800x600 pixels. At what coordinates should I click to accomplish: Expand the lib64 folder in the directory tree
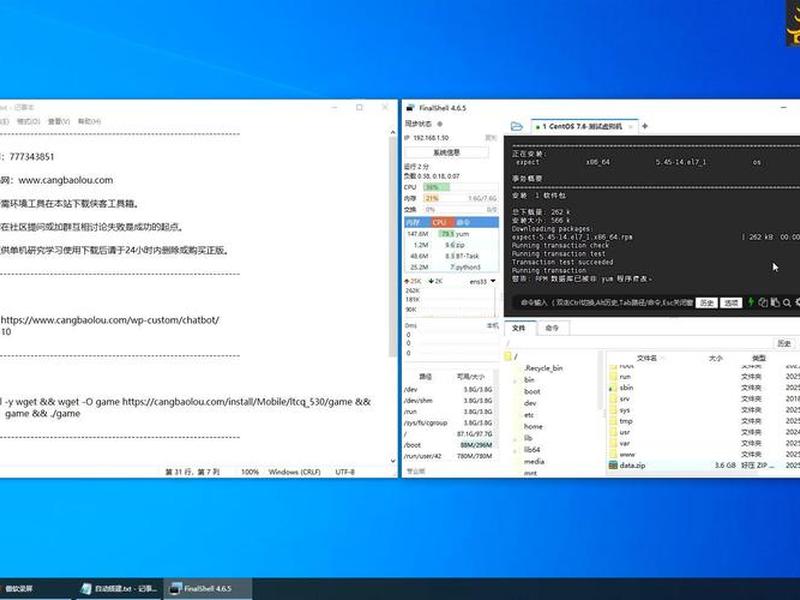pos(514,450)
